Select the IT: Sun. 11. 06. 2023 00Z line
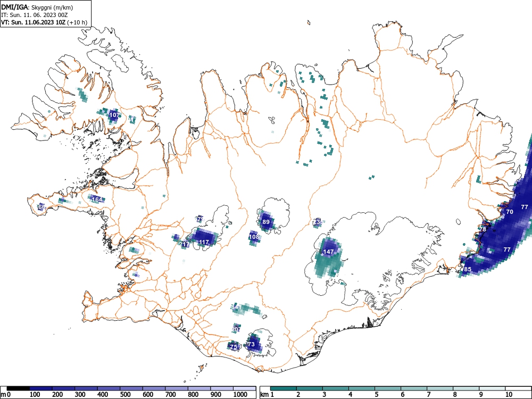Viewport: 532px width, 399px height. click(34, 15)
